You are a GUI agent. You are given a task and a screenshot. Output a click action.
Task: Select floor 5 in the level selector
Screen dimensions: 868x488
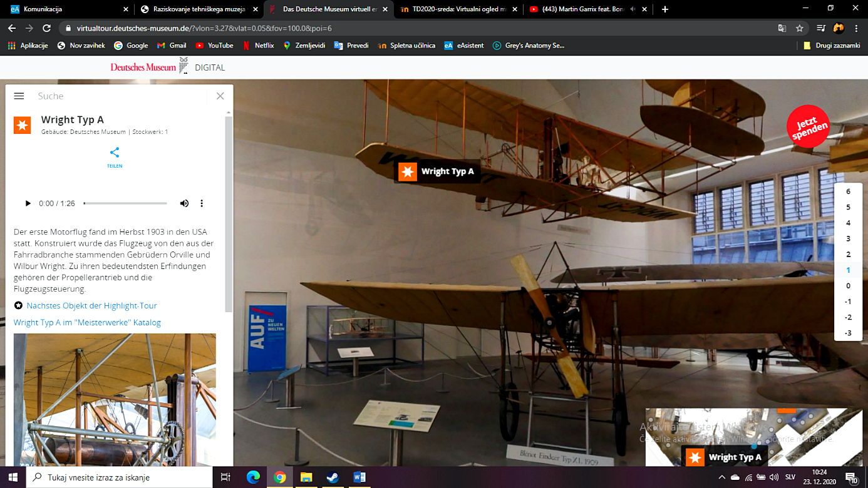click(x=848, y=207)
